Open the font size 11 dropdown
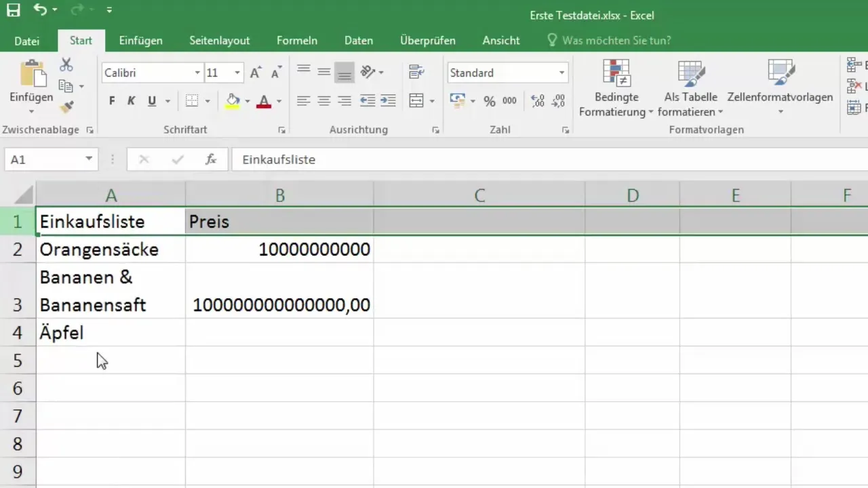 tap(237, 73)
